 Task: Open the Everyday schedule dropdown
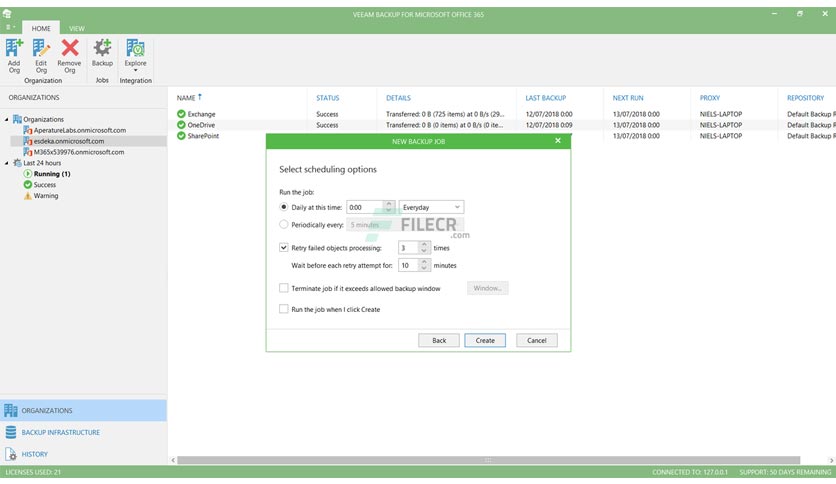point(431,207)
